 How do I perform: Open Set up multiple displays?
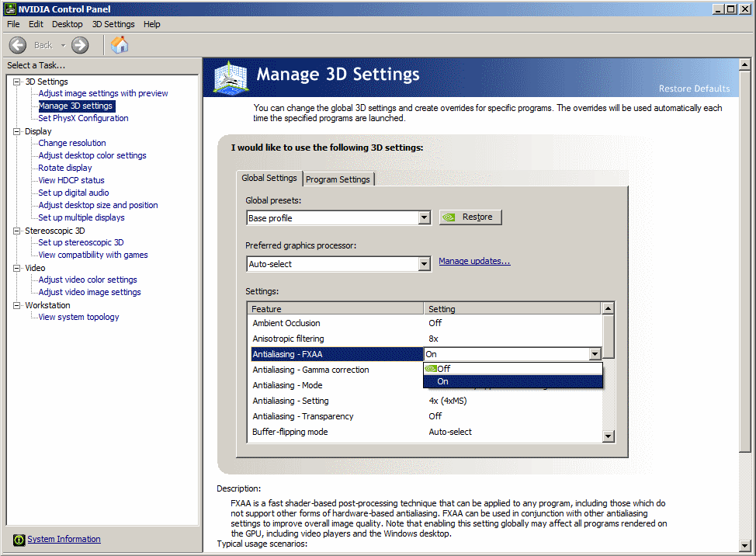(x=81, y=217)
